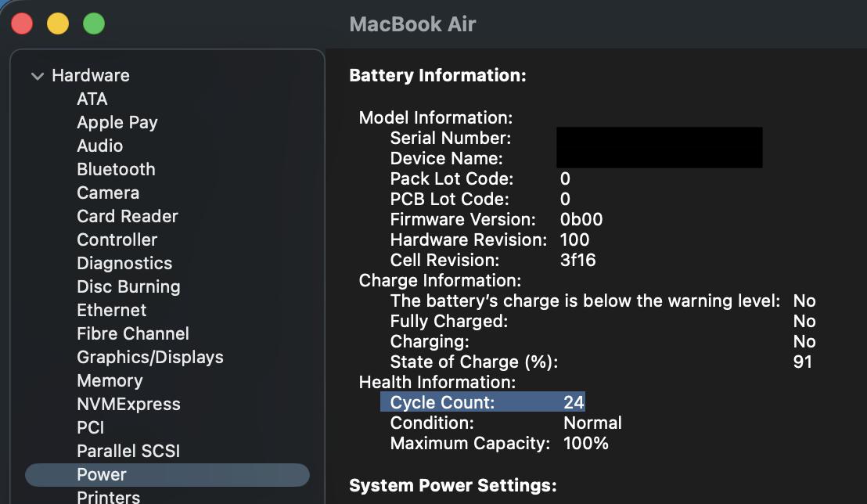The width and height of the screenshot is (867, 504).
Task: Select the Cycle Count row
Action: tap(482, 402)
